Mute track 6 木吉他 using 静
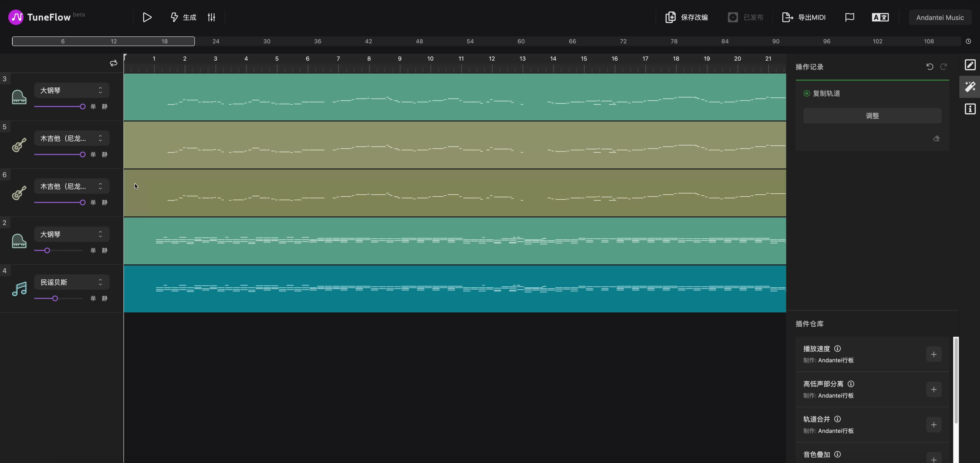The width and height of the screenshot is (980, 463). pyautogui.click(x=105, y=203)
